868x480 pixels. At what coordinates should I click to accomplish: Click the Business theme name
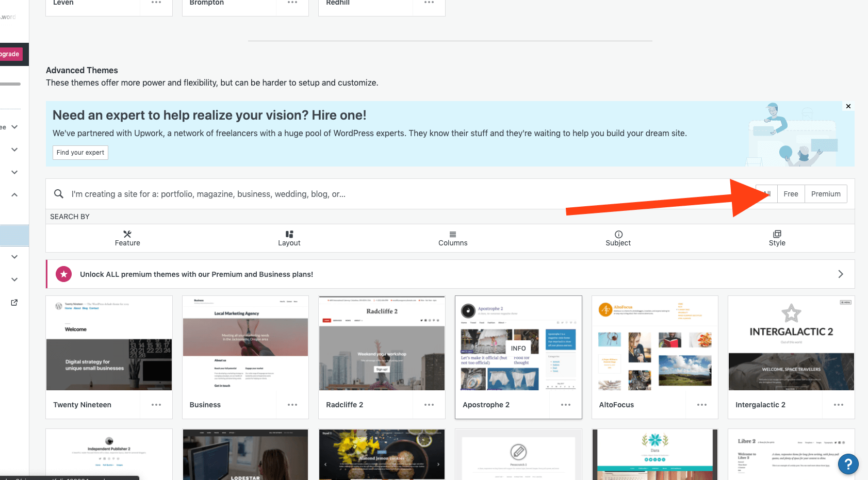pos(205,405)
